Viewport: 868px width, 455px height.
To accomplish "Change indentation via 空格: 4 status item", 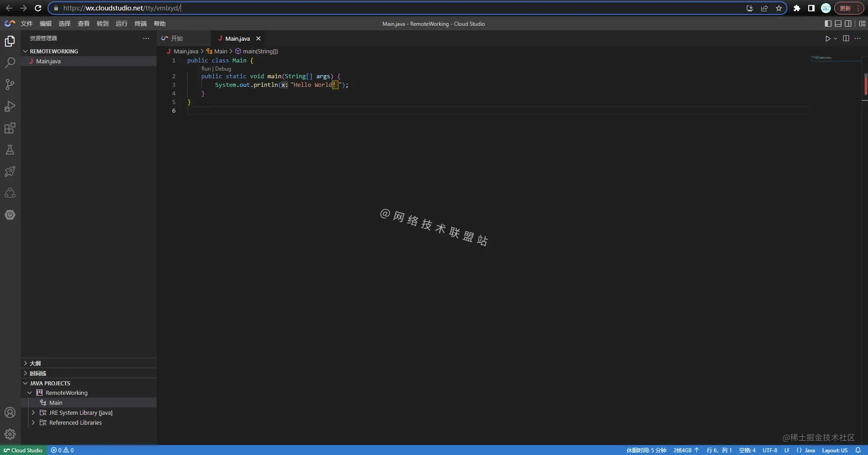I will 747,450.
